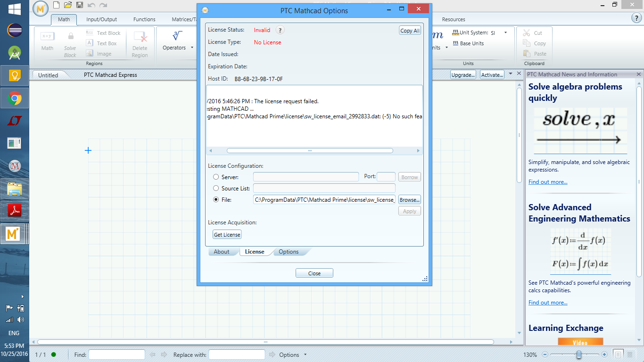The width and height of the screenshot is (644, 362).
Task: Open worksheet tab list dropdown arrow
Action: click(x=510, y=74)
